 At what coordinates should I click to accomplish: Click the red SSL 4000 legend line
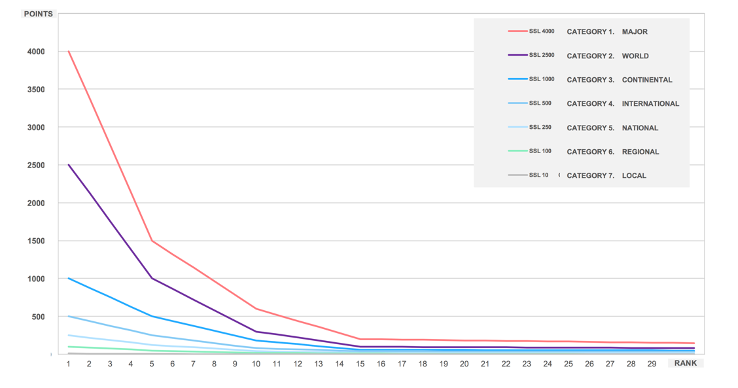(518, 32)
